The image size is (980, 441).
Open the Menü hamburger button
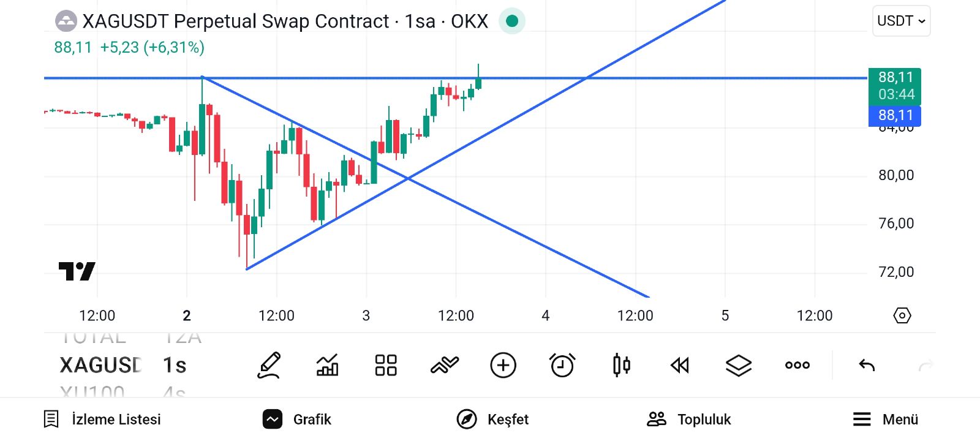point(886,420)
